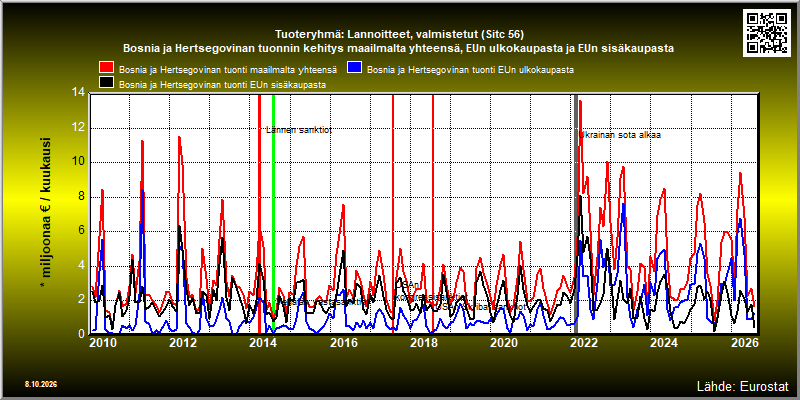800x400 pixels.
Task: Click the subtitle beginning 'Bosnia ja Hertsegovinan tuonnin kehitys'
Action: 398,49
